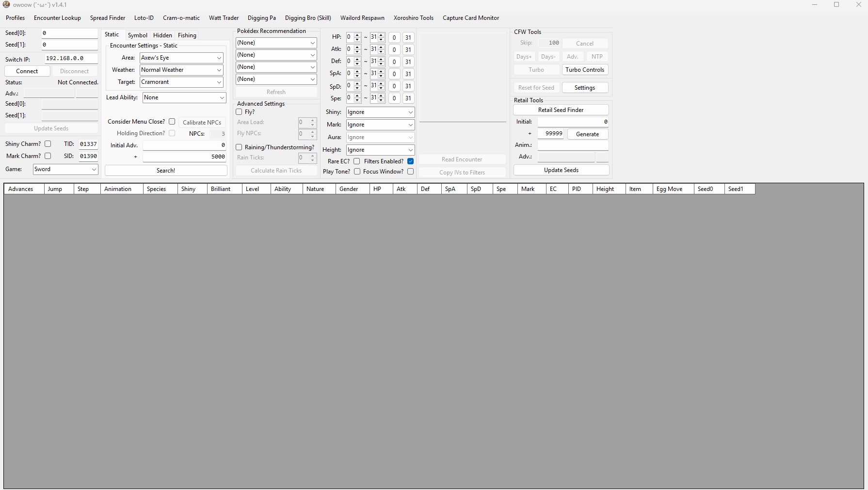The width and height of the screenshot is (868, 490).
Task: Enable Consider Menu Close option
Action: pyautogui.click(x=172, y=122)
